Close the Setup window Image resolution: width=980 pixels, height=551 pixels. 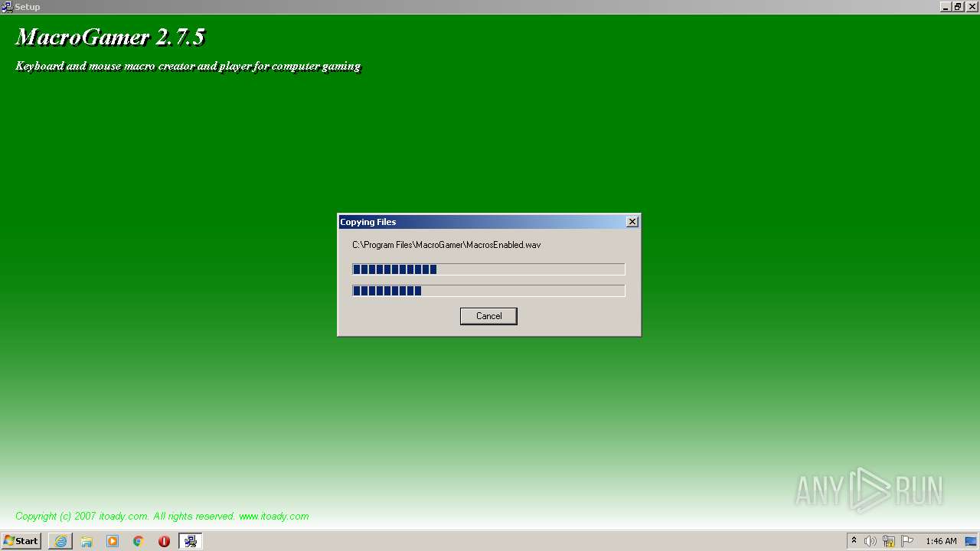pos(972,6)
